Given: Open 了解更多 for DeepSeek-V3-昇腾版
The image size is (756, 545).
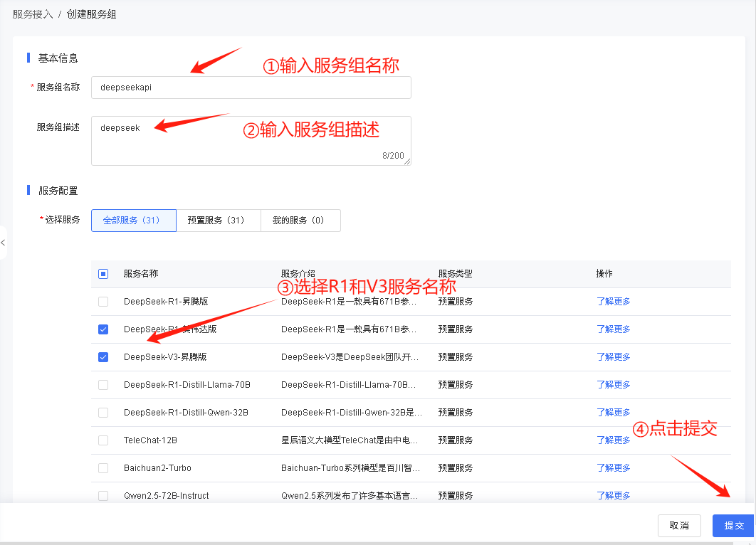Looking at the screenshot, I should pyautogui.click(x=614, y=357).
